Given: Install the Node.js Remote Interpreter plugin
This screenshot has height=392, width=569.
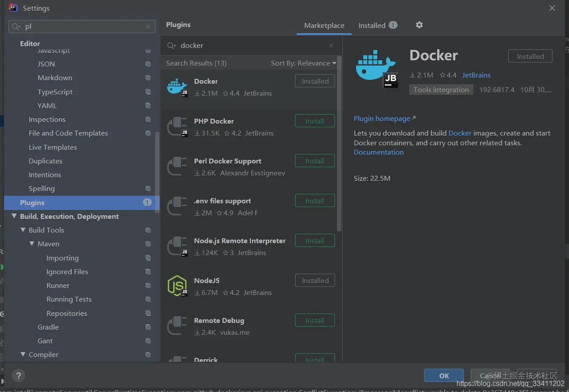Looking at the screenshot, I should [x=315, y=241].
